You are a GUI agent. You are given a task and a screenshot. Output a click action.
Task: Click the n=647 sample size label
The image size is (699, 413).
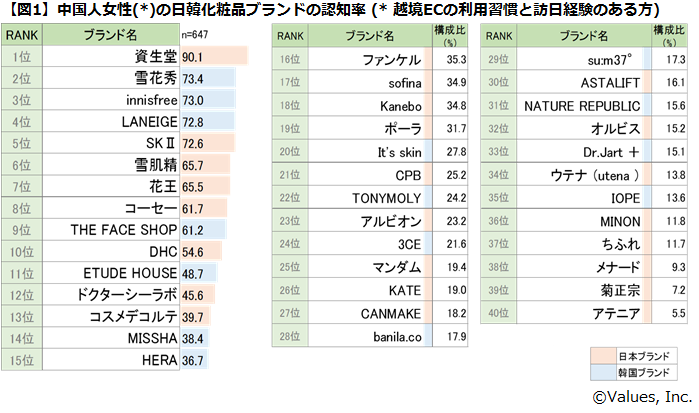click(x=194, y=36)
